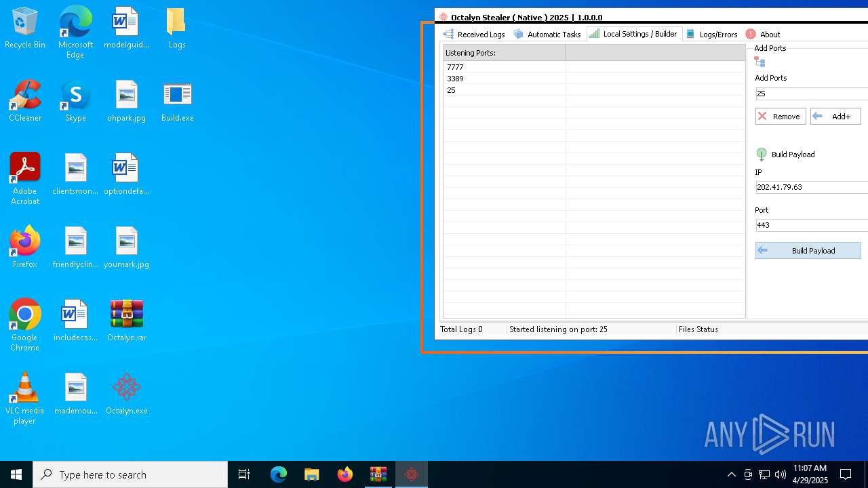Select listening port 3389 row
This screenshot has width=868, height=488.
594,79
